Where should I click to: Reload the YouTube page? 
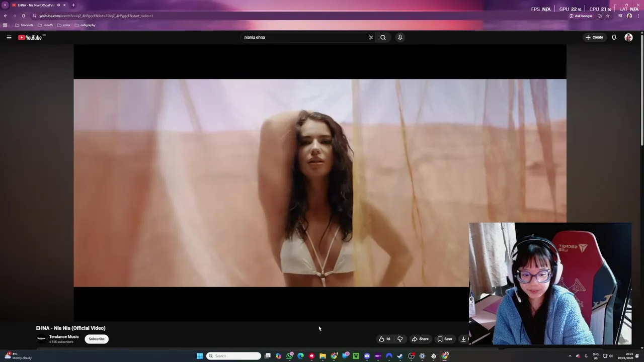[x=24, y=16]
